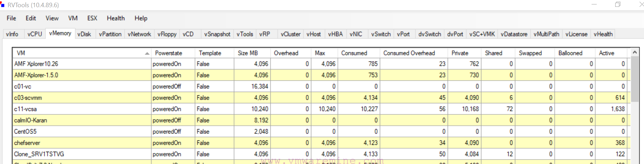
Task: Click the 10,227 Consumed value cell
Action: pyautogui.click(x=359, y=109)
